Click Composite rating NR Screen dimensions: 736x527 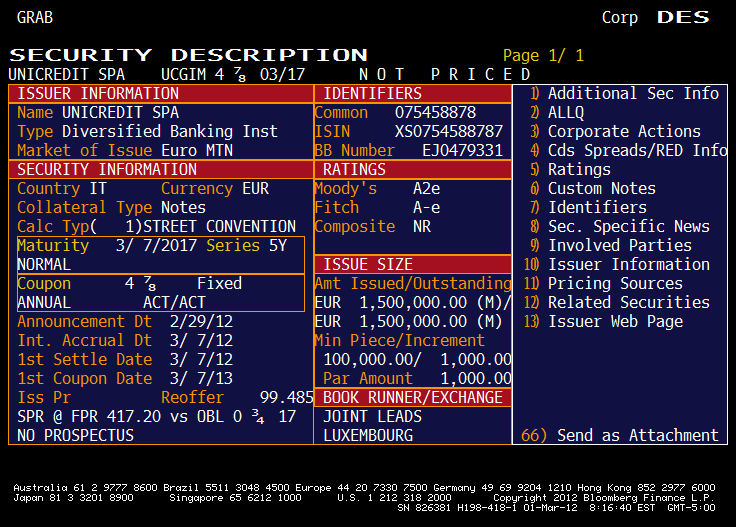pyautogui.click(x=422, y=227)
